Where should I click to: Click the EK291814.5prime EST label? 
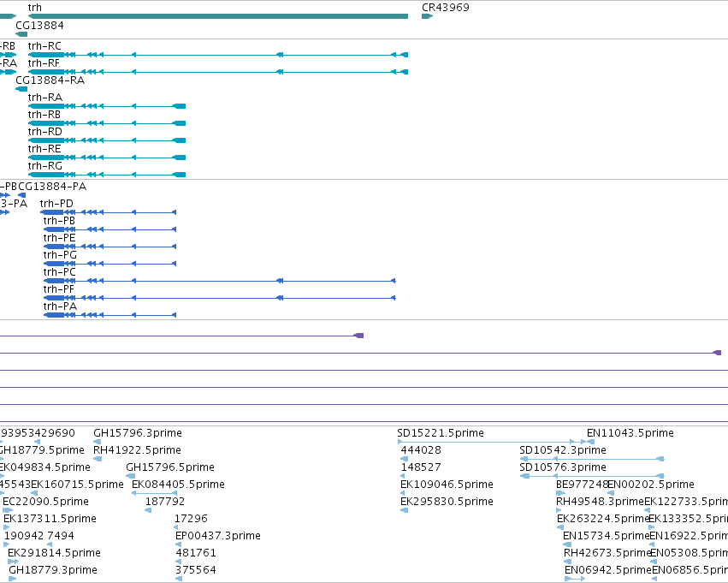tap(54, 553)
